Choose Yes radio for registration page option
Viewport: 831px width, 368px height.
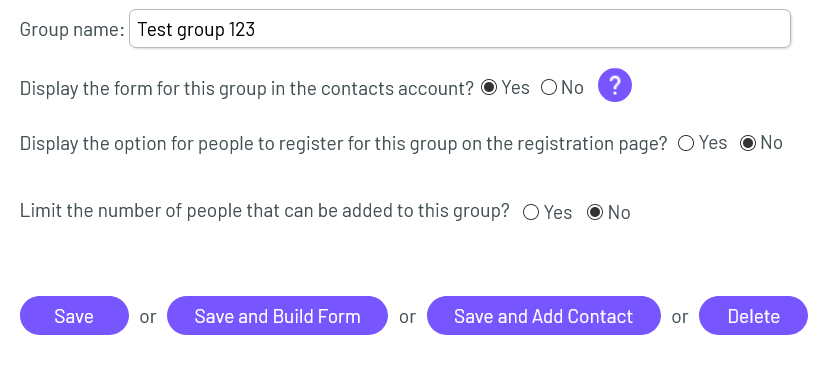[686, 143]
